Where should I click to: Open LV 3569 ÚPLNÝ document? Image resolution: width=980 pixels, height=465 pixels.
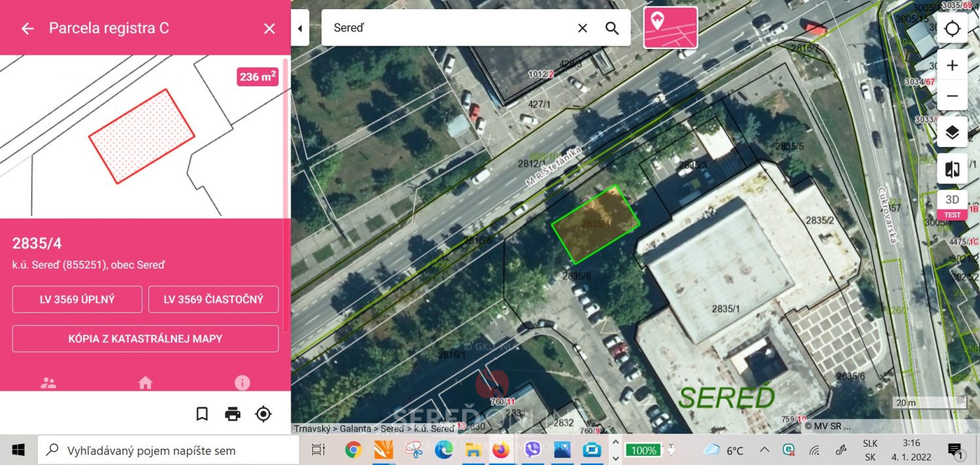[77, 299]
